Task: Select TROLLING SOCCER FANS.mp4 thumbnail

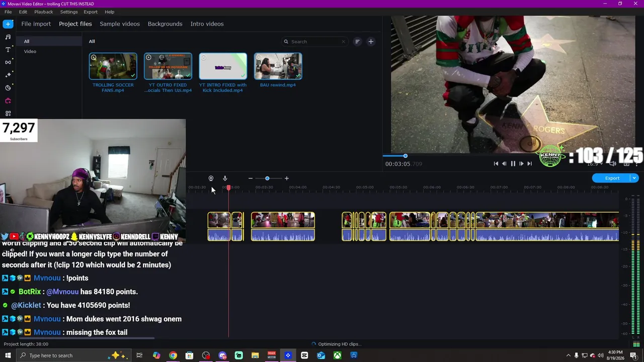Action: 113,66
